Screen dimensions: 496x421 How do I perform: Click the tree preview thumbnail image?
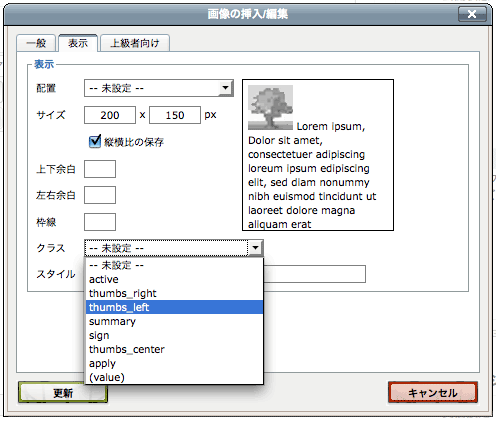pyautogui.click(x=270, y=107)
